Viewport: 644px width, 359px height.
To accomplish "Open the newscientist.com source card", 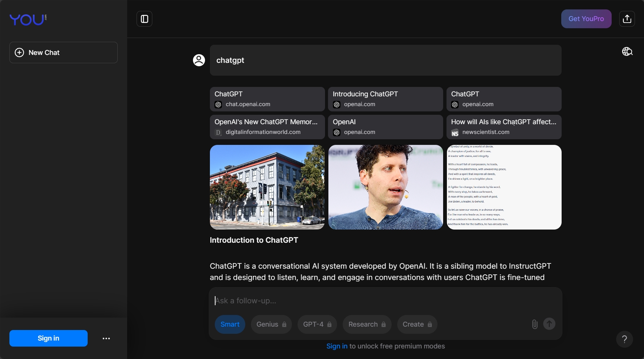I will [x=504, y=127].
